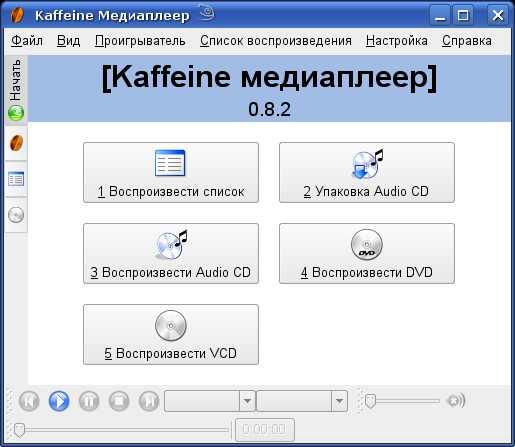The height and width of the screenshot is (447, 515).
Task: Open the disc sidebar tab icon
Action: point(16,215)
